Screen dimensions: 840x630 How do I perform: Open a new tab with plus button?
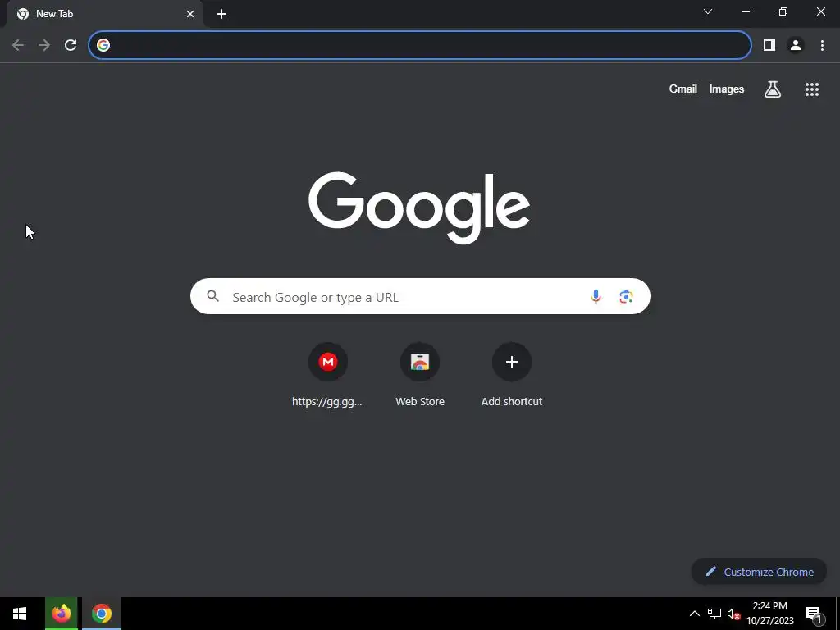coord(221,14)
